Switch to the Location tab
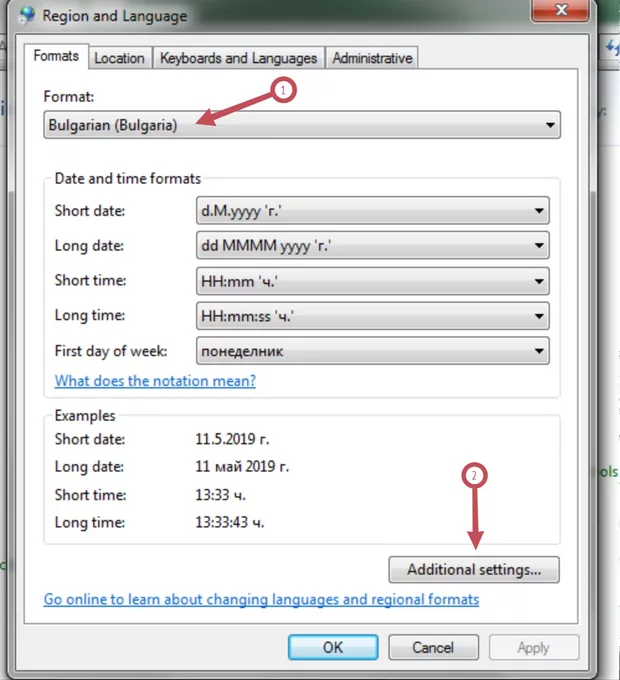Image resolution: width=620 pixels, height=680 pixels. point(120,58)
